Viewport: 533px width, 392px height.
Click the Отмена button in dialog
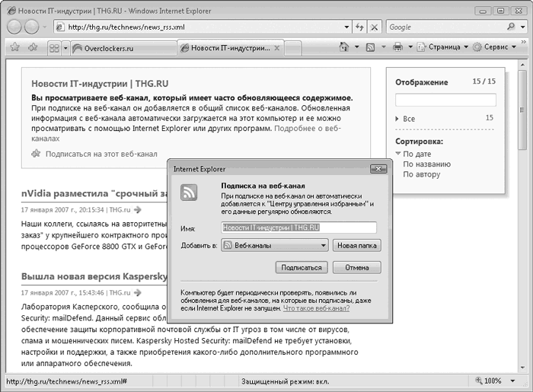pos(356,268)
